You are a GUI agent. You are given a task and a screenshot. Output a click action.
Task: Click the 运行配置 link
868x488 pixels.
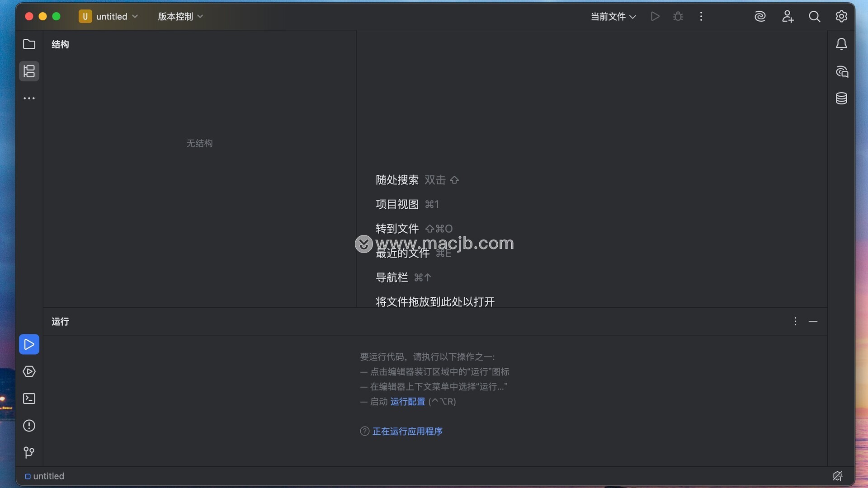(x=407, y=401)
